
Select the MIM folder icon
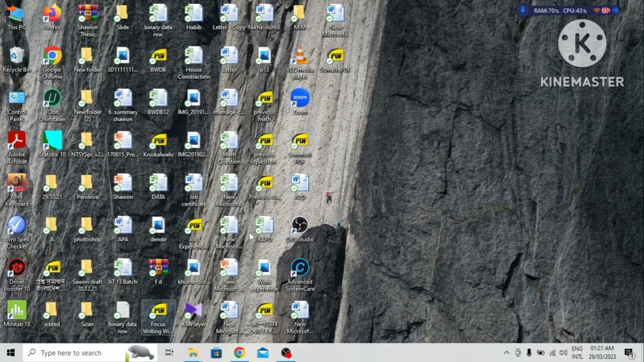coord(300,17)
